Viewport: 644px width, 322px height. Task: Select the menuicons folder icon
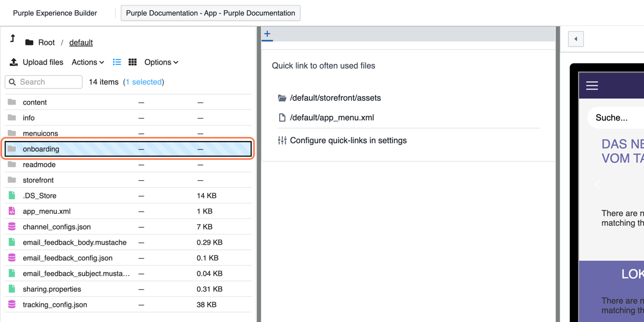pos(12,133)
